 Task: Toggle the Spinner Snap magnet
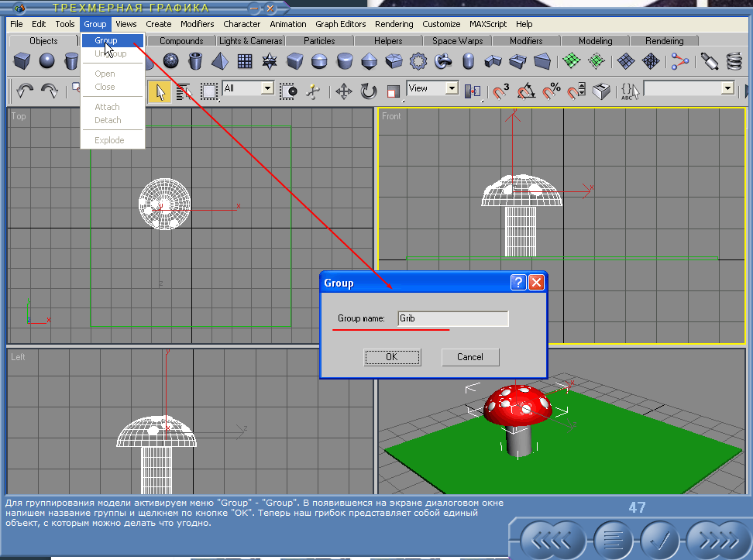[576, 91]
